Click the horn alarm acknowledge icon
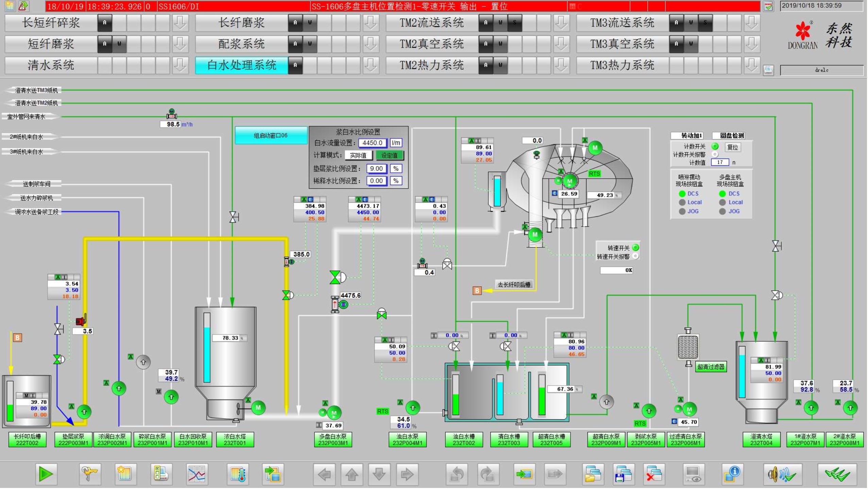 coord(783,475)
